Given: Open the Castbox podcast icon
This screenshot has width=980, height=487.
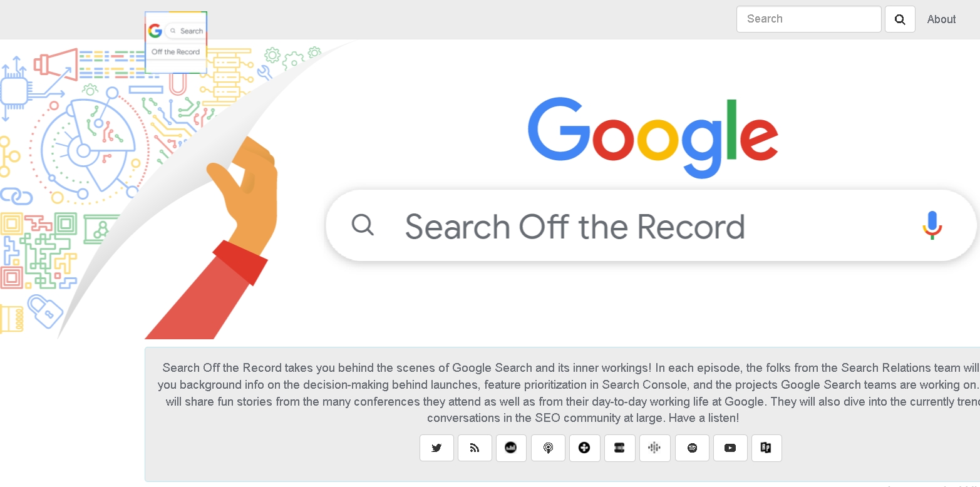Looking at the screenshot, I should click(x=584, y=448).
